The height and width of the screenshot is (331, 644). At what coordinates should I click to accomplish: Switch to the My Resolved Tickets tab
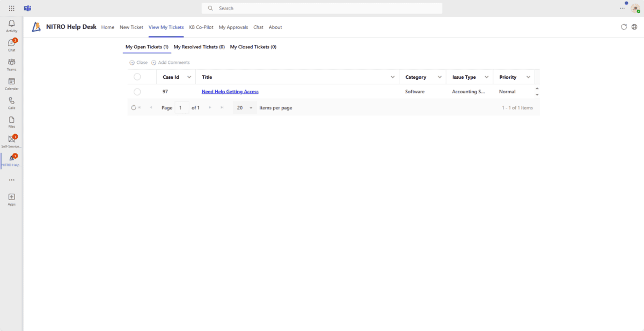(x=199, y=47)
